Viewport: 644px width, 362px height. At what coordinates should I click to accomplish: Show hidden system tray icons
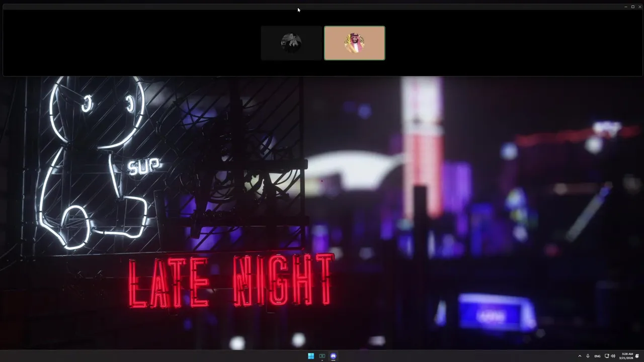(580, 356)
